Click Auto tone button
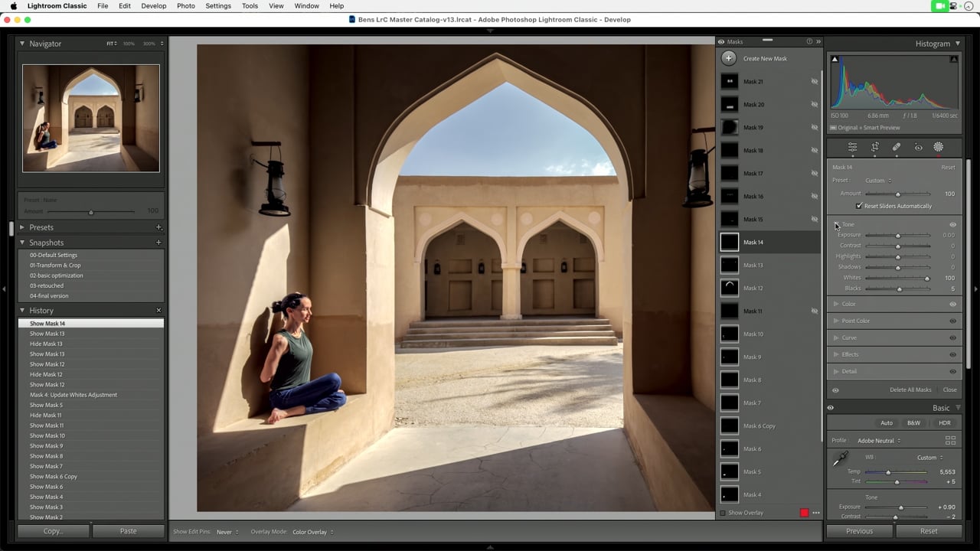The height and width of the screenshot is (551, 980). (x=887, y=423)
